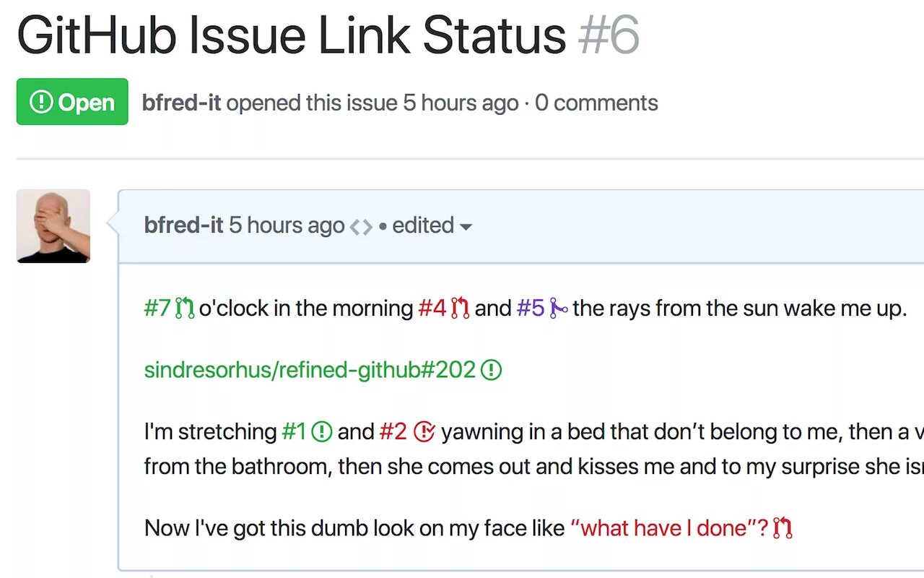Image resolution: width=924 pixels, height=578 pixels.
Task: Click the green pull request icon after #7
Action: pyautogui.click(x=185, y=309)
